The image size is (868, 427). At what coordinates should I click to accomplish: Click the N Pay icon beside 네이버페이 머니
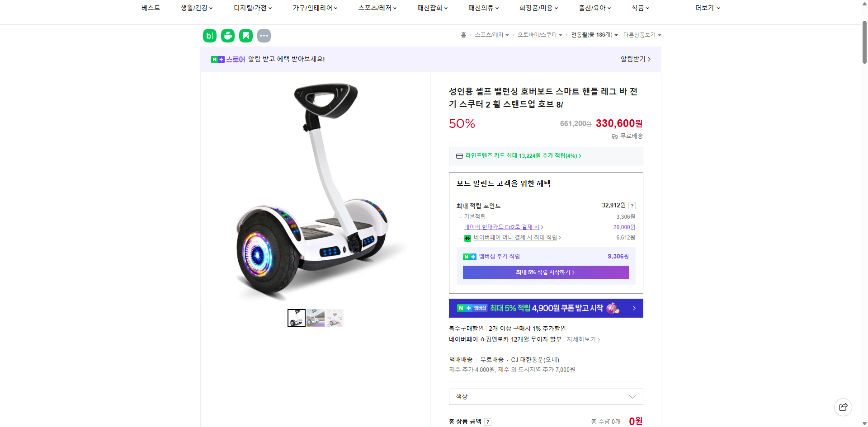467,238
